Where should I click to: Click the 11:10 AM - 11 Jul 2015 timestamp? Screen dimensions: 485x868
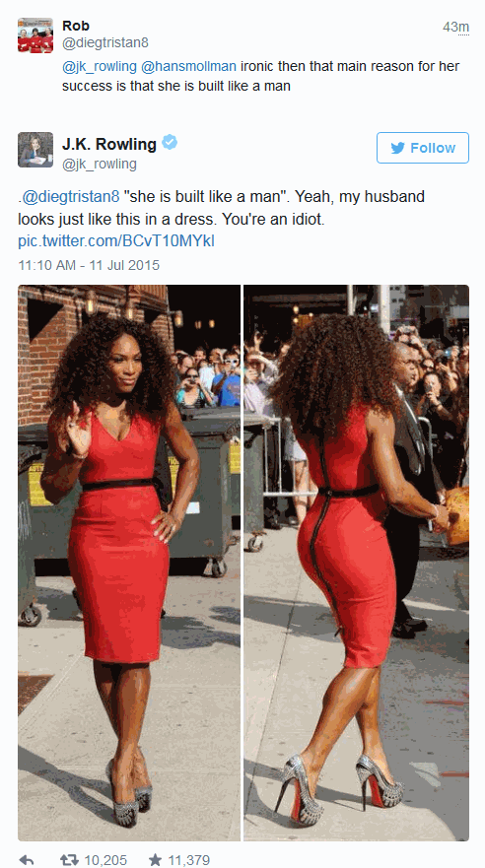point(89,265)
